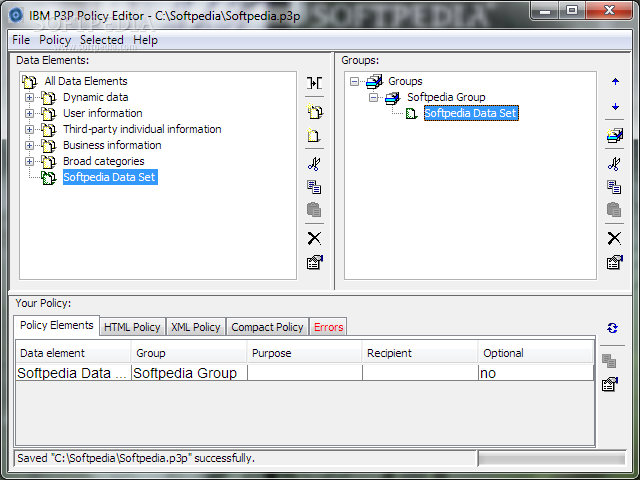Screen dimensions: 640x480
Task: Open the Selected menu
Action: [x=102, y=40]
